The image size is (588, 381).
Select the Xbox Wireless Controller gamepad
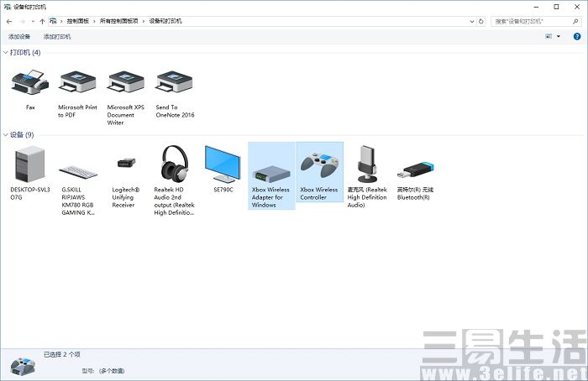319,172
